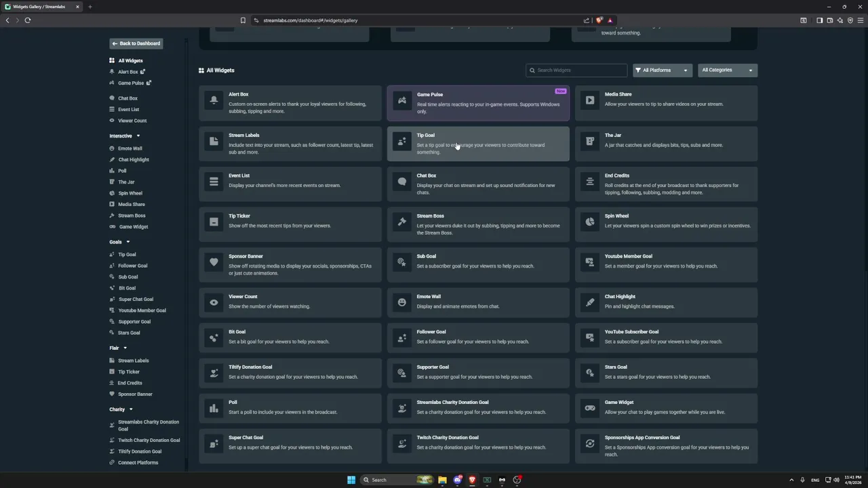Click the End Credits card icon
This screenshot has width=868, height=488.
590,182
